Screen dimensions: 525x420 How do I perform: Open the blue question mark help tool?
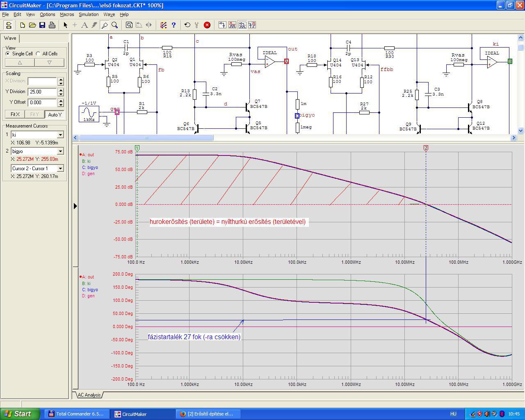(x=173, y=25)
